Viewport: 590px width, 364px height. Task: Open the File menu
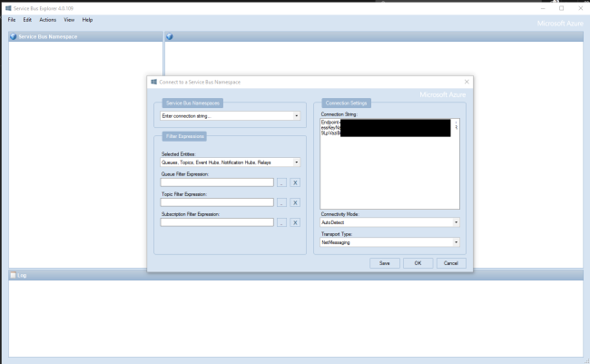(x=12, y=20)
